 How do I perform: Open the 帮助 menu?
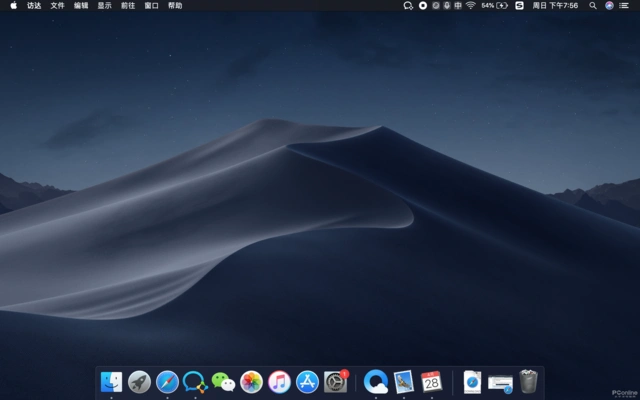click(175, 5)
